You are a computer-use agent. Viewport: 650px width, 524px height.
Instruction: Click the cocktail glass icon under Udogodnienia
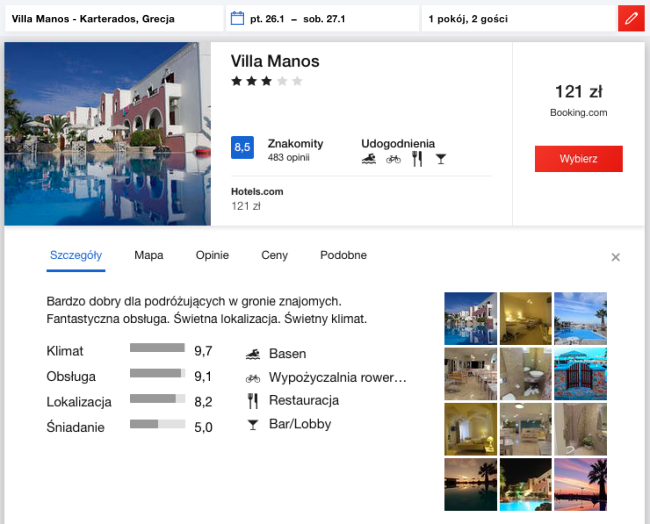[x=441, y=159]
